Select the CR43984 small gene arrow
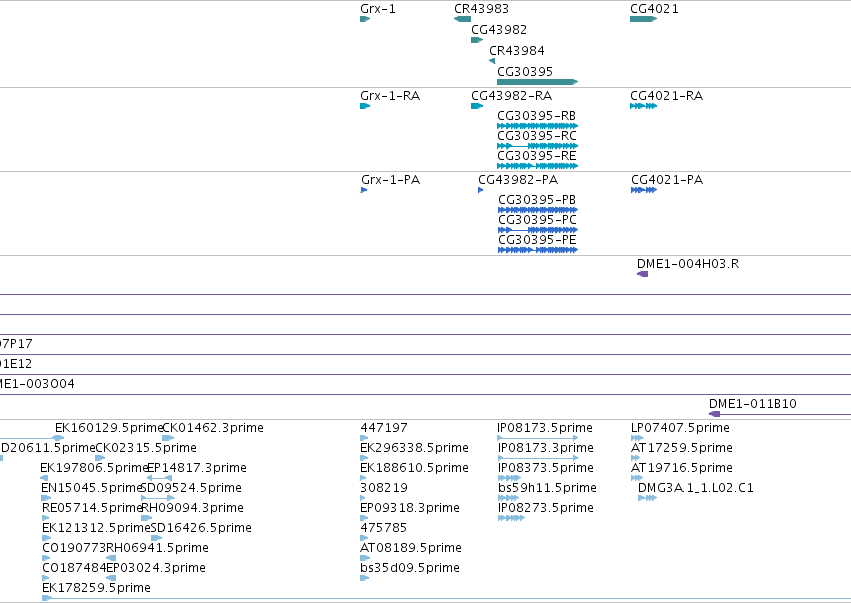Viewport: 851px width, 603px height. (492, 61)
